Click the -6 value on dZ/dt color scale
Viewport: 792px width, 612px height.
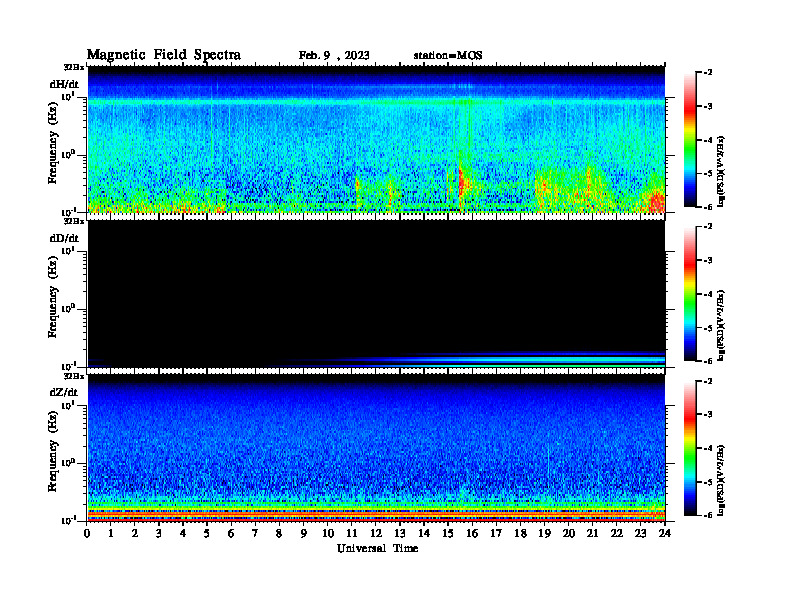click(708, 515)
